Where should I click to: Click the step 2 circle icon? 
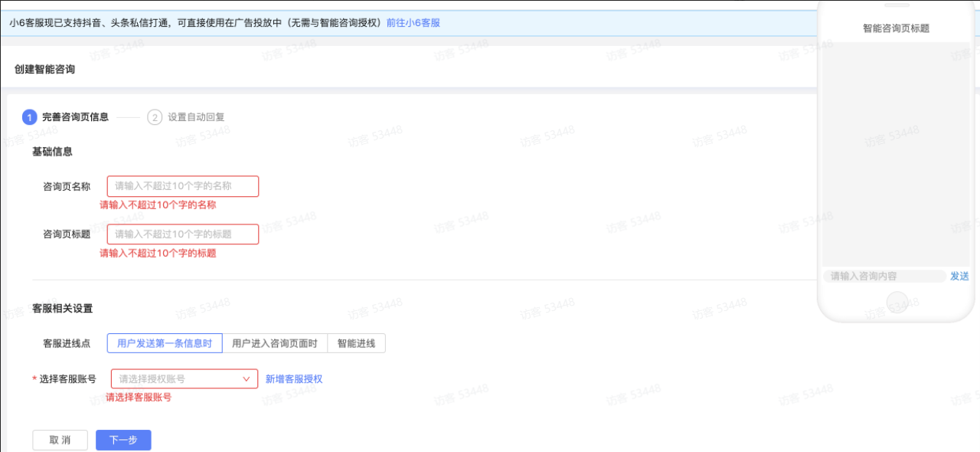click(155, 117)
